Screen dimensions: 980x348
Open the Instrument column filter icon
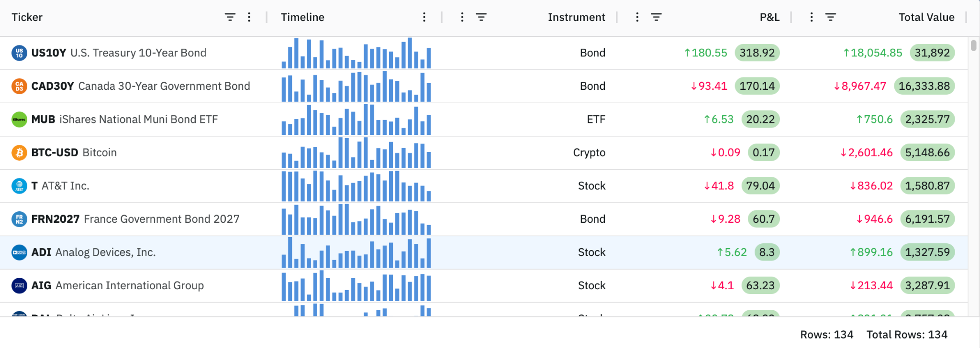pyautogui.click(x=481, y=17)
